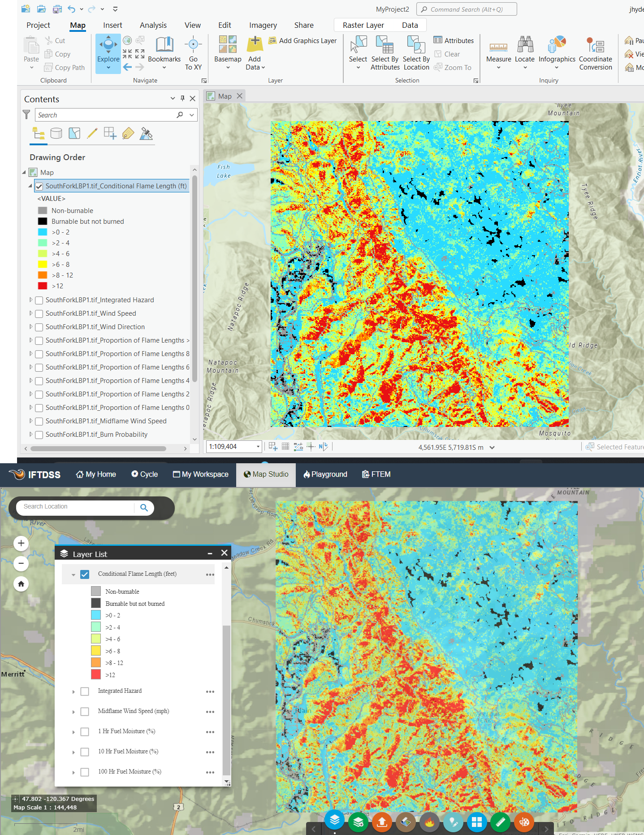Open Select By Location

coord(416,53)
